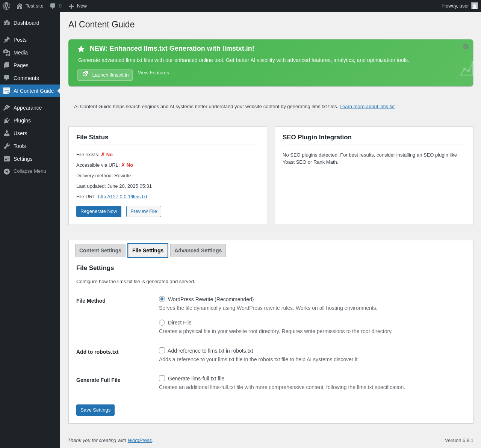Click the AI Content Guide sidebar icon
Screen dimensions: 481x448
[x=7, y=91]
